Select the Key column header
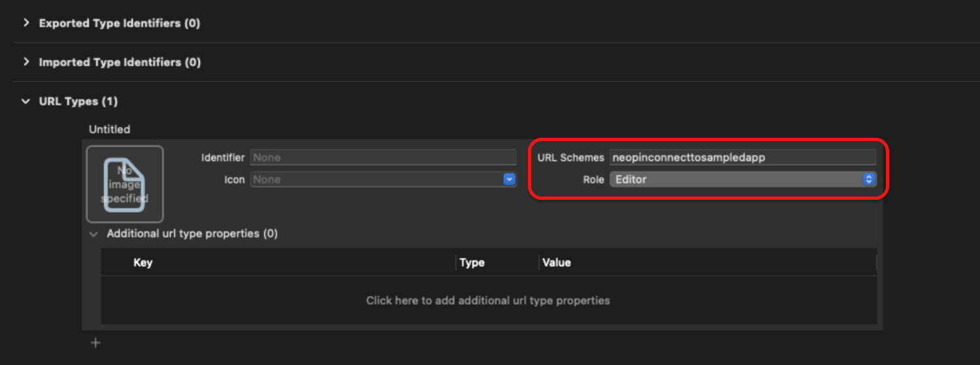The width and height of the screenshot is (980, 365). click(x=143, y=262)
